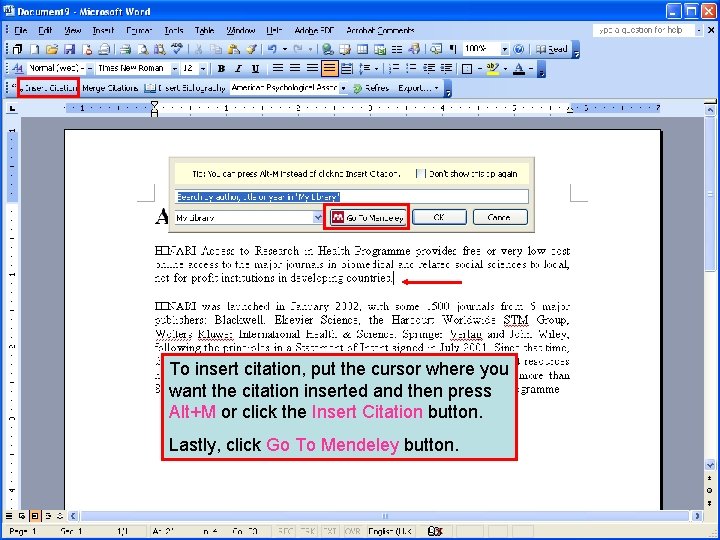Activate the Format Painter brush

(x=251, y=49)
